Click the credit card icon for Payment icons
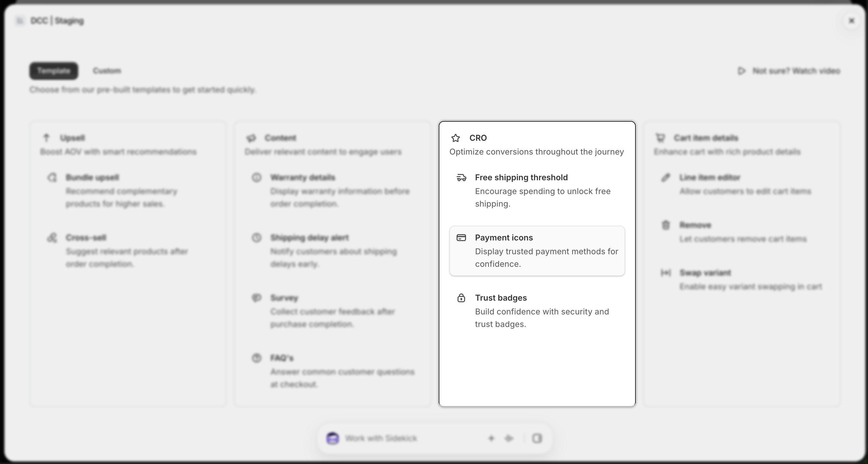 pos(461,238)
